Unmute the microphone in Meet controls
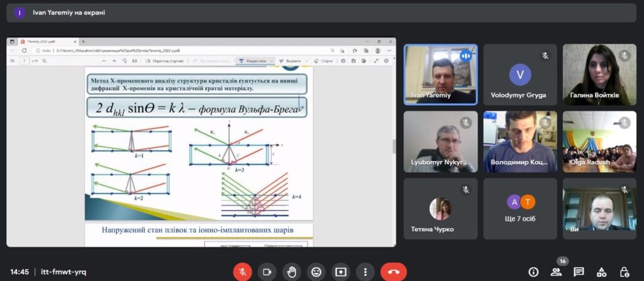 (243, 272)
